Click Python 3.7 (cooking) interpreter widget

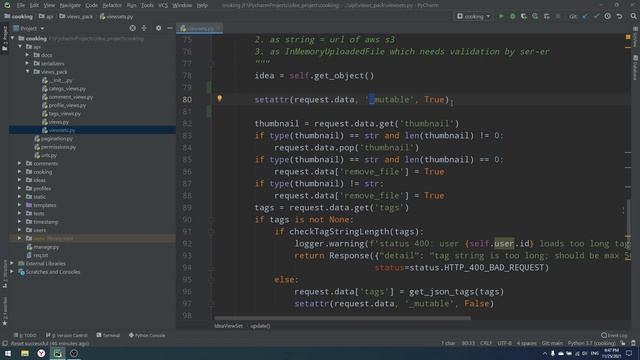(591, 343)
